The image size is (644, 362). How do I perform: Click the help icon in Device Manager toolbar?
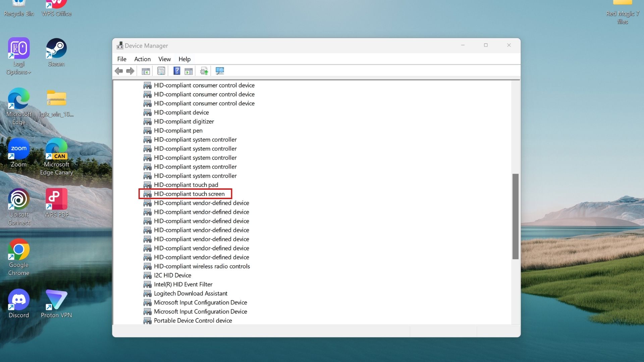pos(176,71)
